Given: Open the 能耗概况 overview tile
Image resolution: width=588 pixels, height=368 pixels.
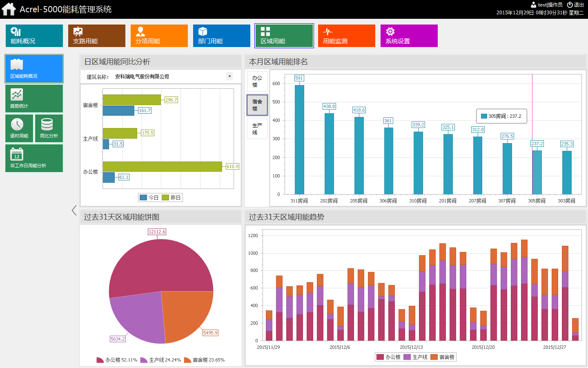Looking at the screenshot, I should [x=34, y=36].
